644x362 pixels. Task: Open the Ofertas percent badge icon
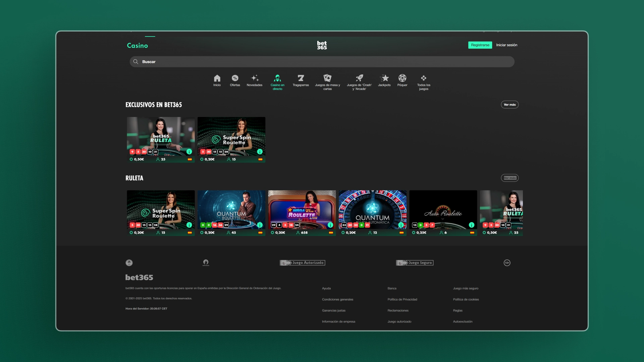pos(235,78)
